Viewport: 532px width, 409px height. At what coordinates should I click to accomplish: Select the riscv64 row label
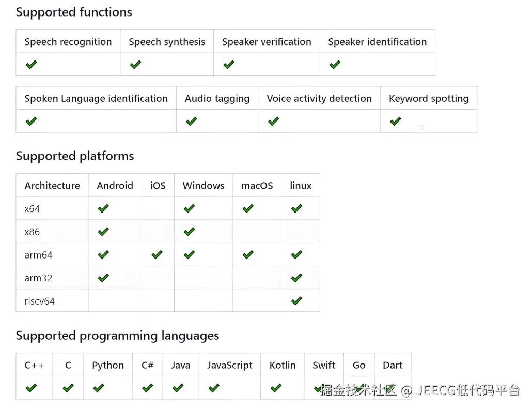(39, 301)
